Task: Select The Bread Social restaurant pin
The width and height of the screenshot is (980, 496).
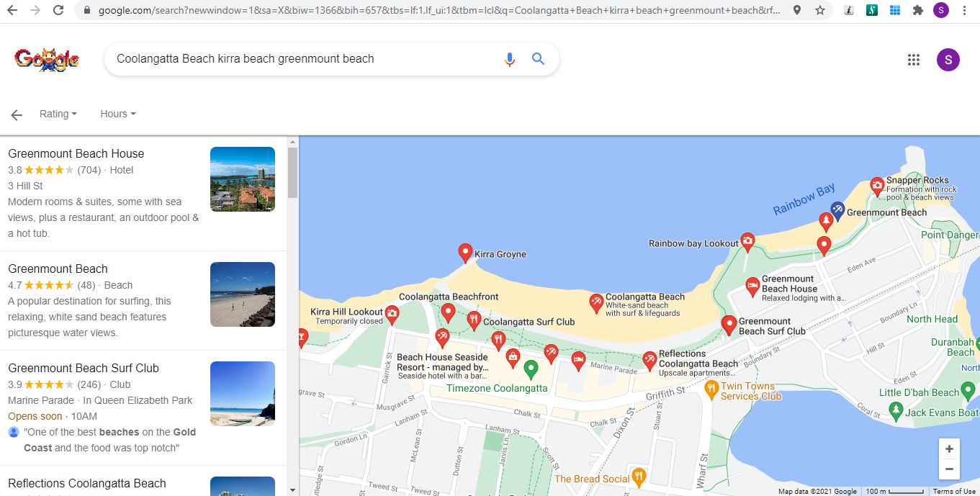Action: 638,477
